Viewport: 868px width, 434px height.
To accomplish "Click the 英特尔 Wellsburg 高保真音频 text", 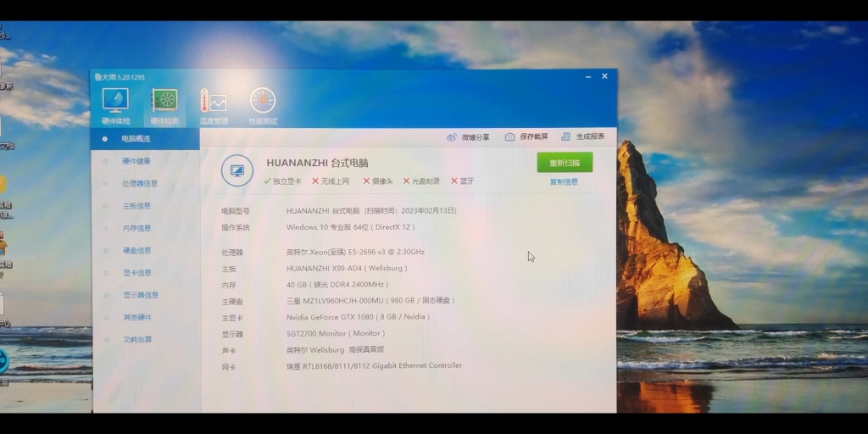I will (335, 350).
